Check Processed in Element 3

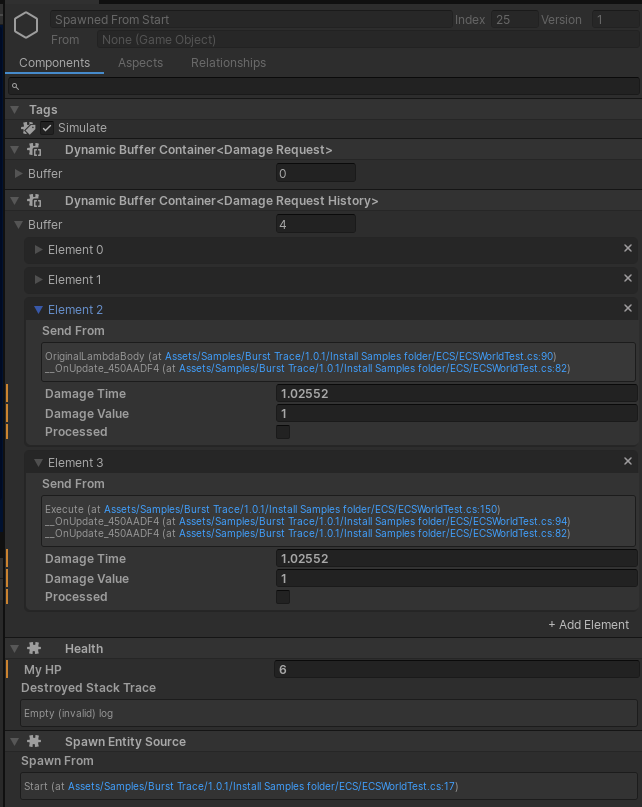(285, 596)
